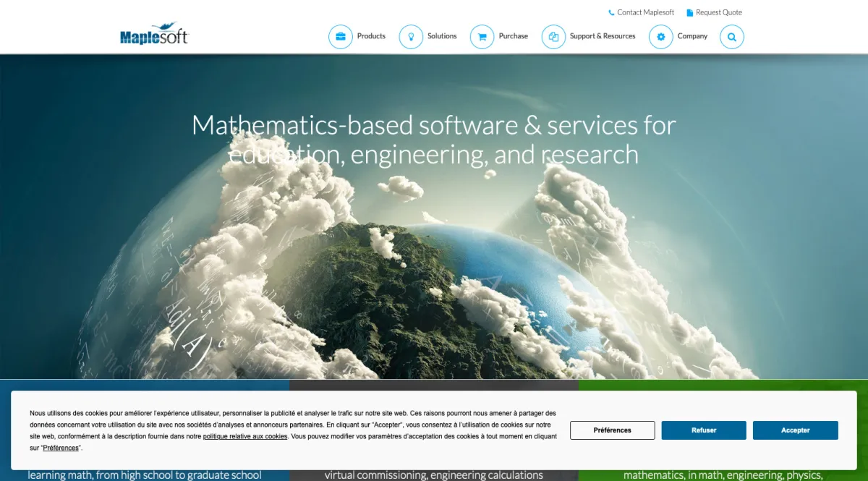Follow the Contact Maplesoft link

[646, 12]
